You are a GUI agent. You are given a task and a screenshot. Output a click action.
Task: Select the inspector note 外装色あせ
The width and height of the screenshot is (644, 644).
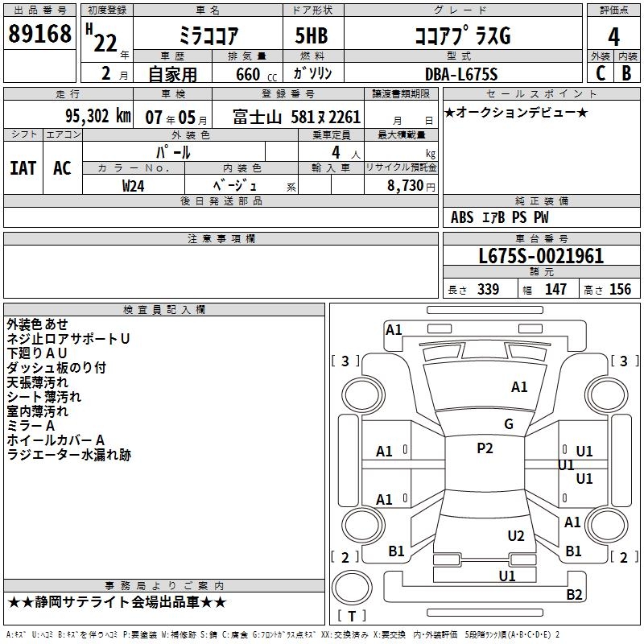pos(37,324)
